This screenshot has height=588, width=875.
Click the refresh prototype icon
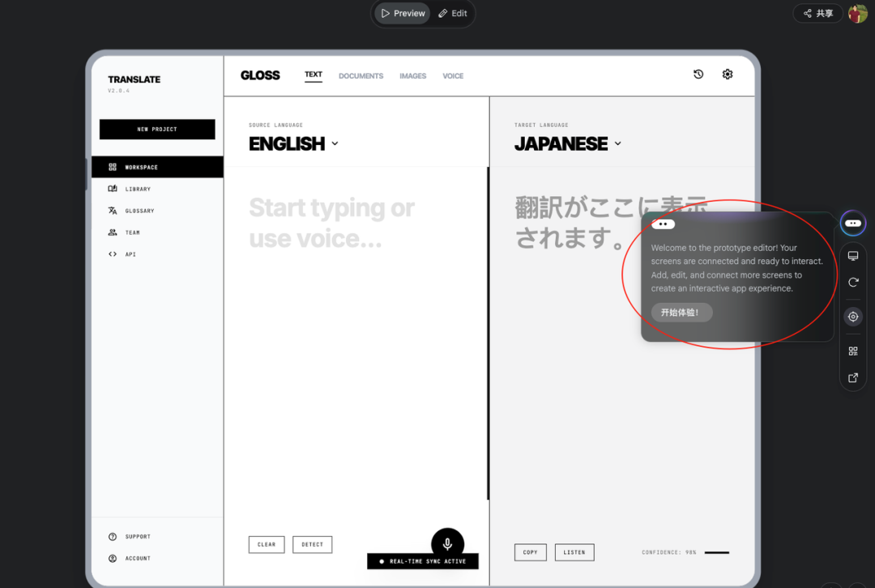[853, 283]
